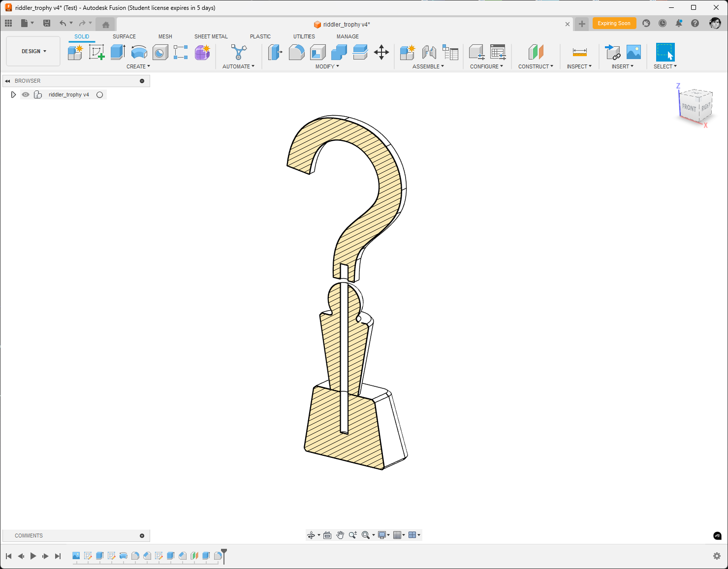Click the Insert Derive icon
The width and height of the screenshot is (728, 569).
tap(612, 52)
